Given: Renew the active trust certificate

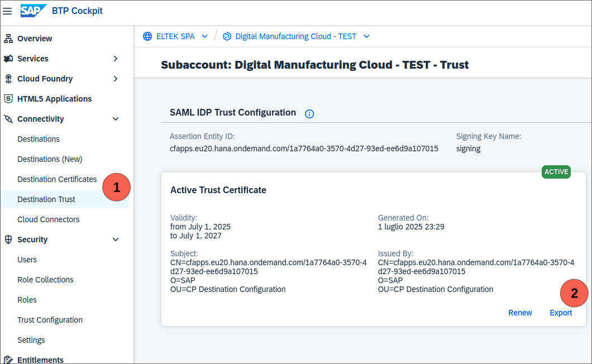Looking at the screenshot, I should point(520,313).
